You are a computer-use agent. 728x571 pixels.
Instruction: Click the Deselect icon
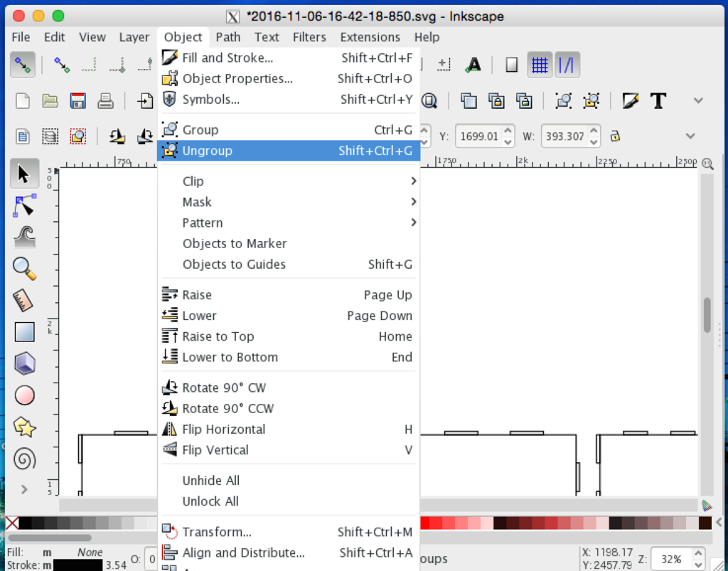(77, 137)
